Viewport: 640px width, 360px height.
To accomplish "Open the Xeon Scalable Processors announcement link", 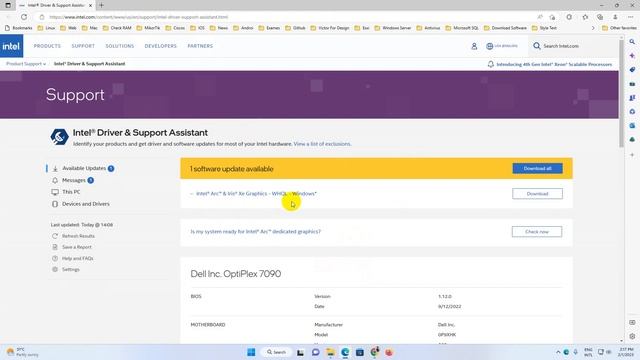I will 554,64.
